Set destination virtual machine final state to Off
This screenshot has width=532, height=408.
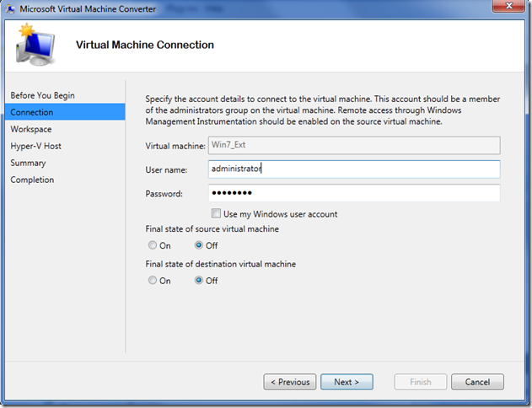199,280
